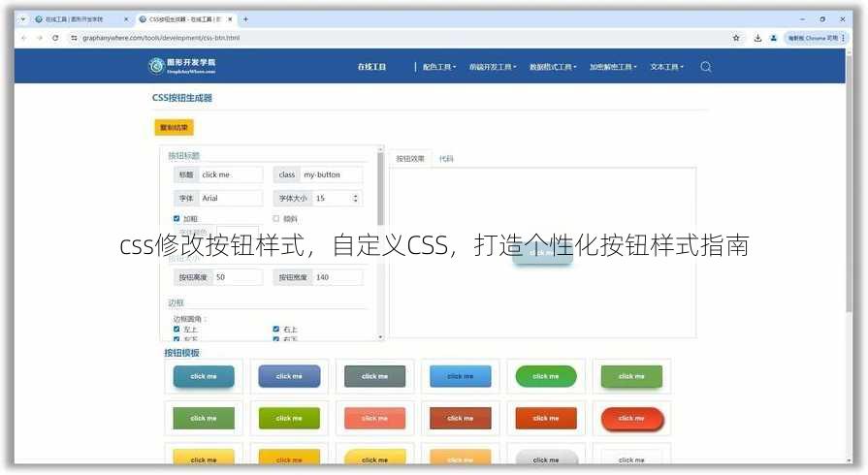Click the 按钮宽度 field showing 140
Screen dimensions: 868x475
pos(338,277)
